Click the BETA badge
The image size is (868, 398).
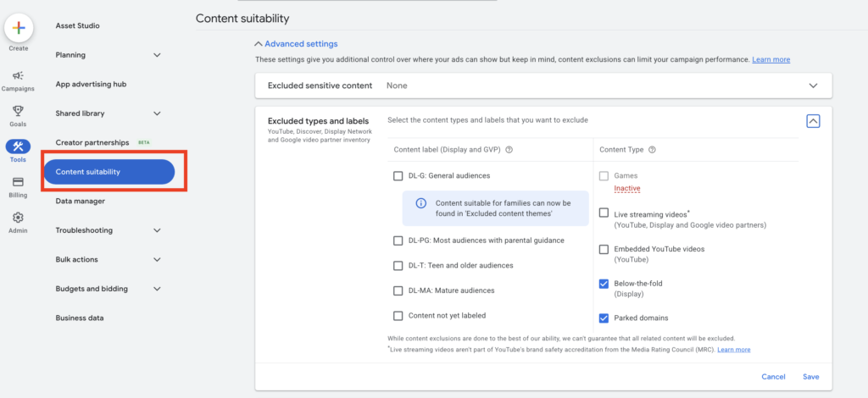(x=143, y=142)
